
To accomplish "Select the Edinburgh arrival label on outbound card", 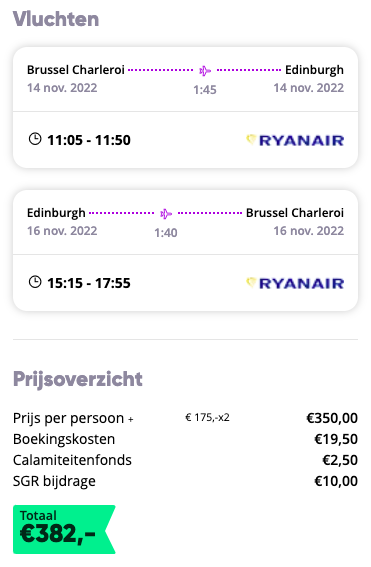I will pyautogui.click(x=314, y=70).
